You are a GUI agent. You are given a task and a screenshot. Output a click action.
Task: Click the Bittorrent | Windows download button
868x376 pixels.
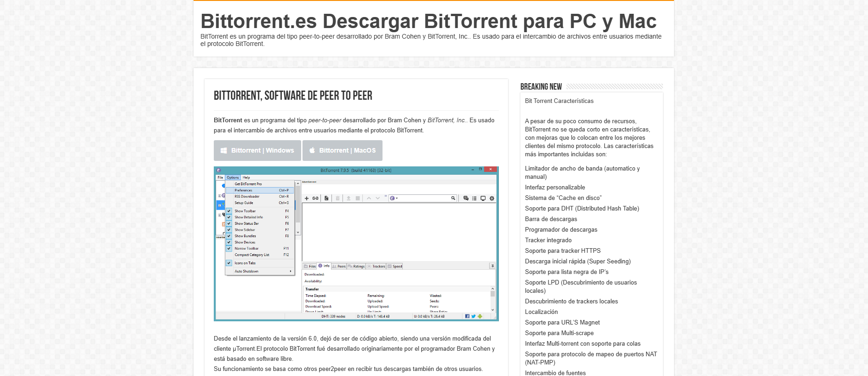[x=257, y=150]
